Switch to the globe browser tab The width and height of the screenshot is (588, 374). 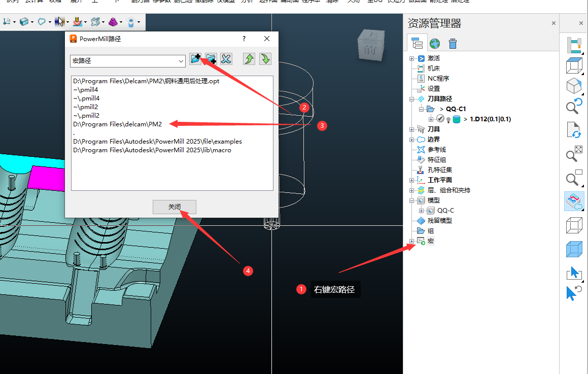435,44
